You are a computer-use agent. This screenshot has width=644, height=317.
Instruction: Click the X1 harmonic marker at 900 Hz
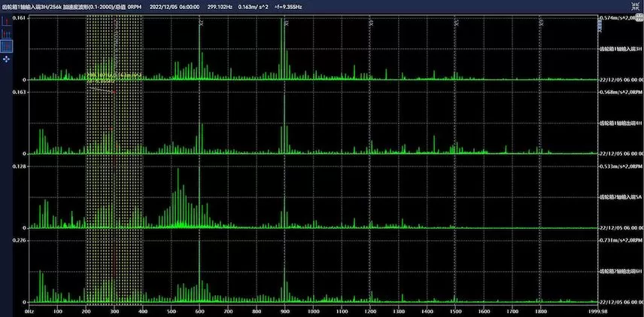286,23
